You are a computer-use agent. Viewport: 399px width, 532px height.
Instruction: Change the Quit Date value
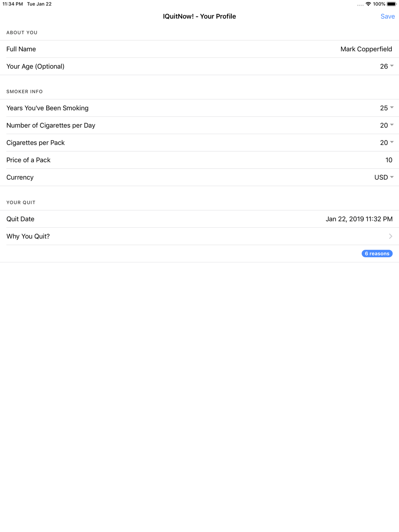pyautogui.click(x=359, y=219)
